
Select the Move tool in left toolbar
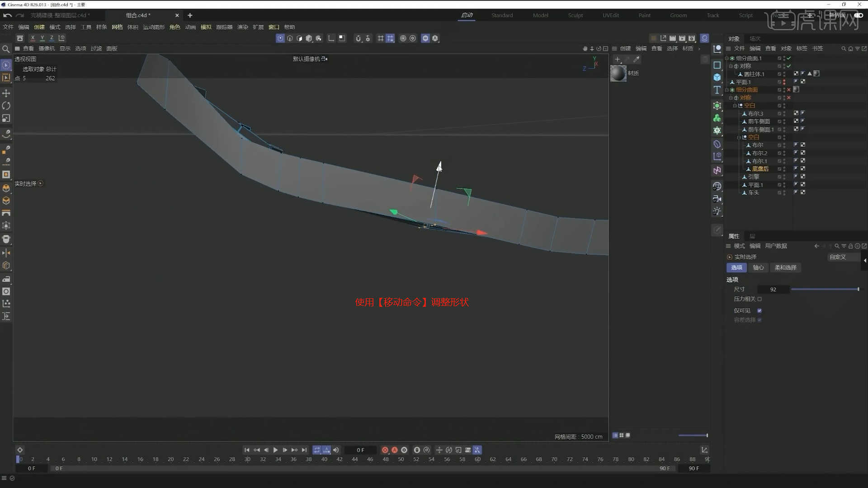tap(6, 93)
